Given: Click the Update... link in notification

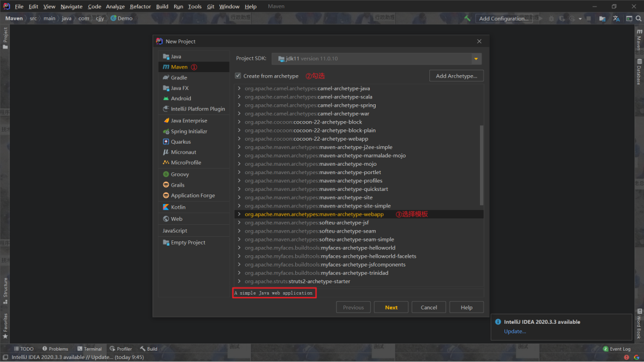Looking at the screenshot, I should tap(515, 331).
